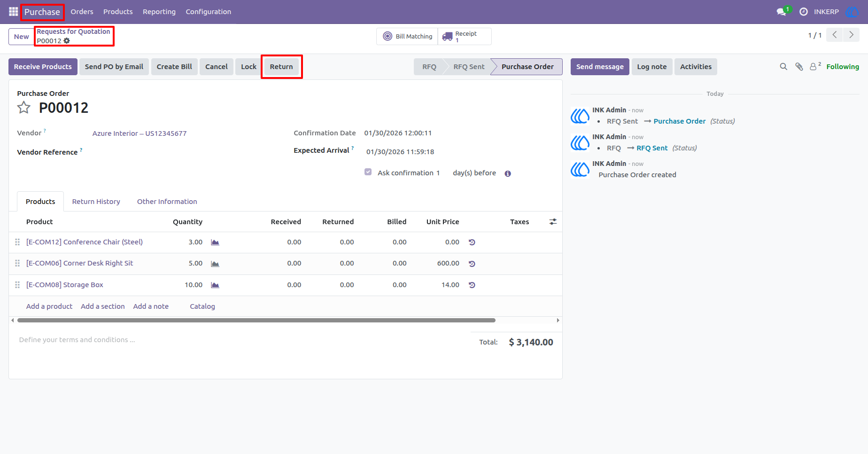The height and width of the screenshot is (454, 868).
Task: Switch to the Return History tab
Action: click(96, 202)
